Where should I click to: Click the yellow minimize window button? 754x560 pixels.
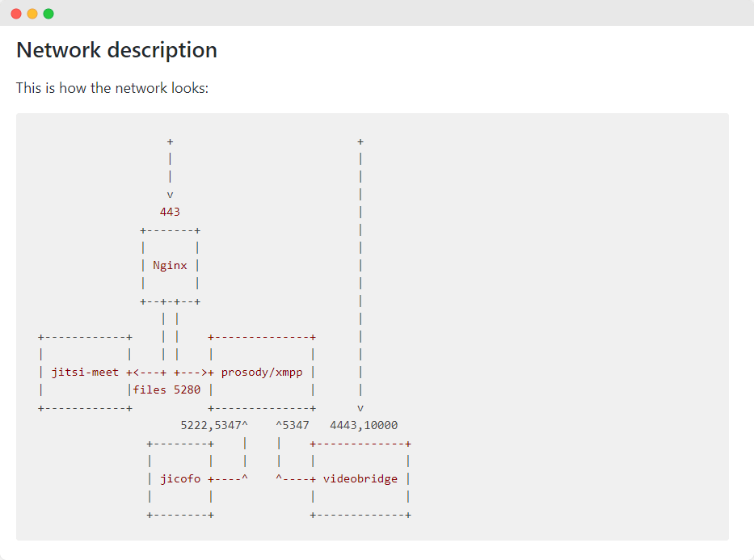click(x=32, y=14)
